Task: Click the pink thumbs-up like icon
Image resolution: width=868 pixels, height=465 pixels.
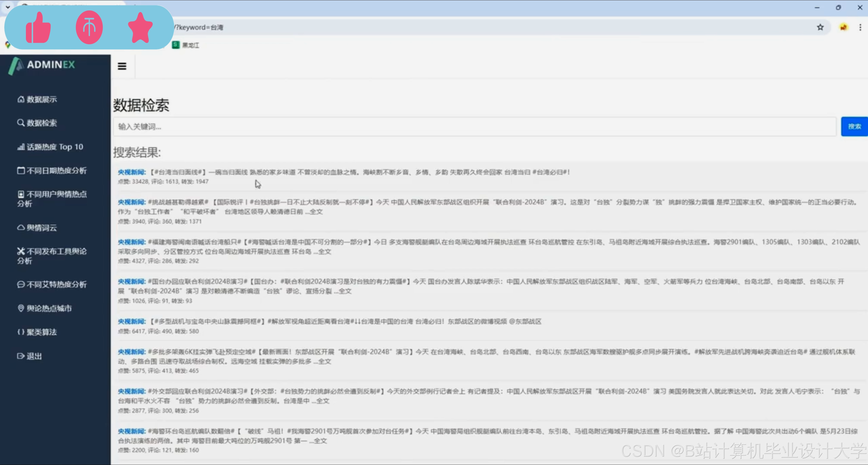Action: (x=38, y=28)
